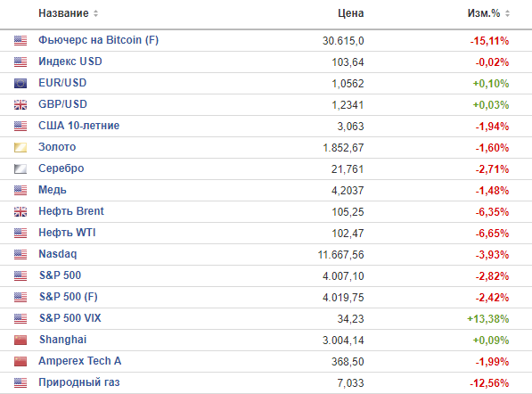Click the China flag icon beside Amperex Tech A

coord(20,361)
